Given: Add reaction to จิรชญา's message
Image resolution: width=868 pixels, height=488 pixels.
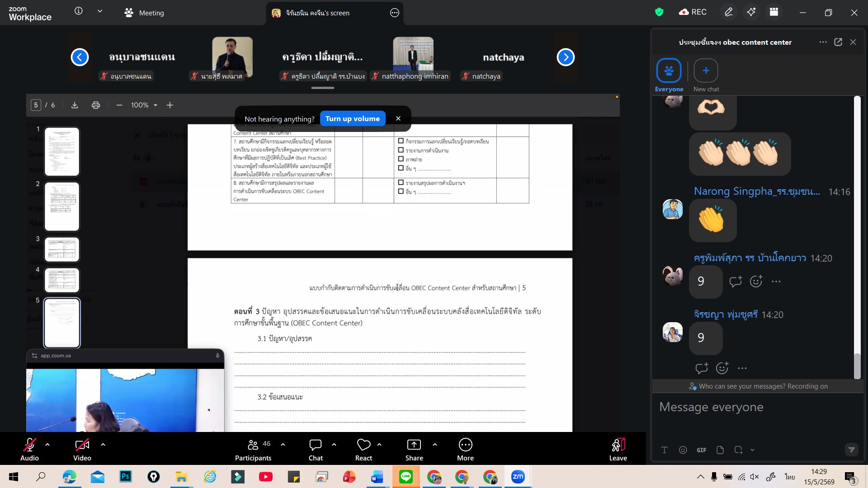Looking at the screenshot, I should [x=722, y=368].
